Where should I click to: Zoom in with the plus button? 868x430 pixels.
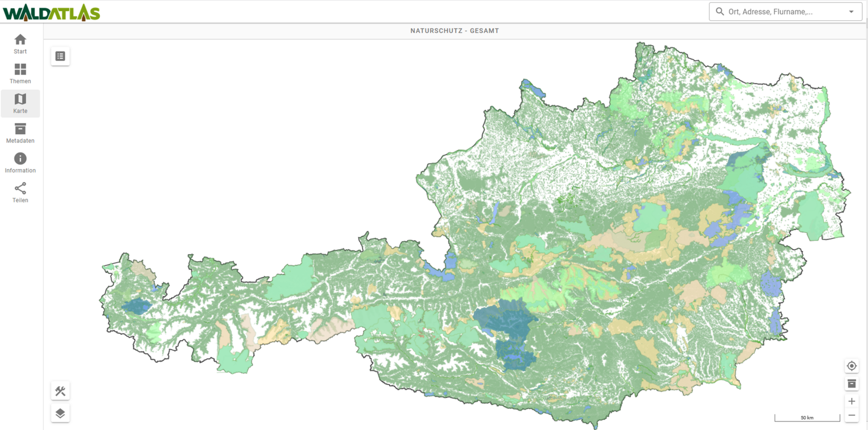point(852,401)
